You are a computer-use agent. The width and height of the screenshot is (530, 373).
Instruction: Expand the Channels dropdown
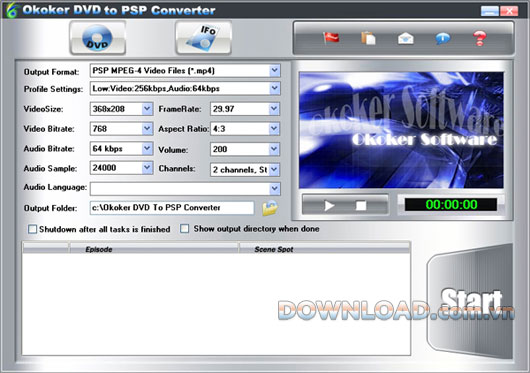pos(274,170)
